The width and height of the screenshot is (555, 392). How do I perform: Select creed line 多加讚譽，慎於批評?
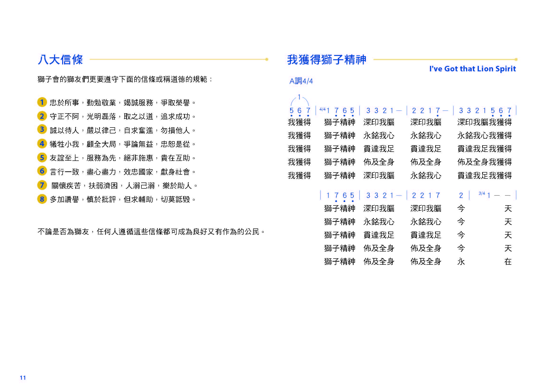[x=122, y=199]
